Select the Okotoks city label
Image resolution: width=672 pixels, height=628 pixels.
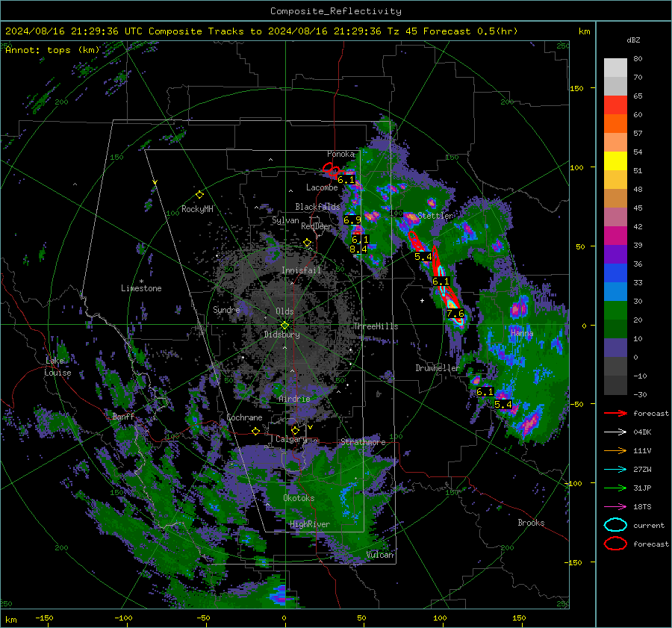(x=299, y=498)
